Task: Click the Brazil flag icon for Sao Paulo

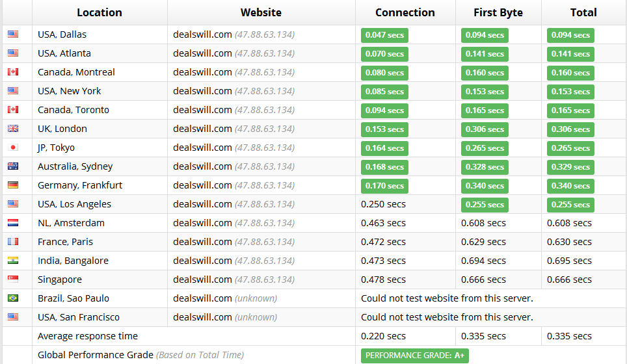Action: coord(13,298)
